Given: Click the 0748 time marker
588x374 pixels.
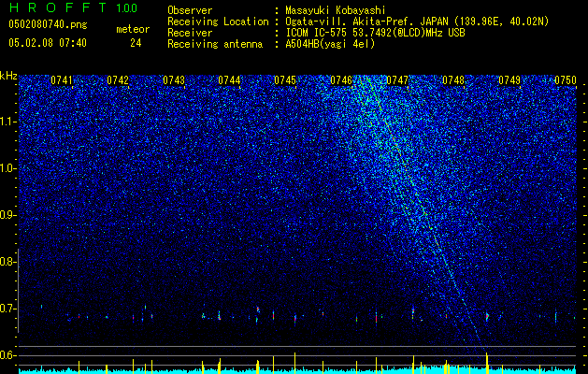Looking at the screenshot, I should coord(453,80).
